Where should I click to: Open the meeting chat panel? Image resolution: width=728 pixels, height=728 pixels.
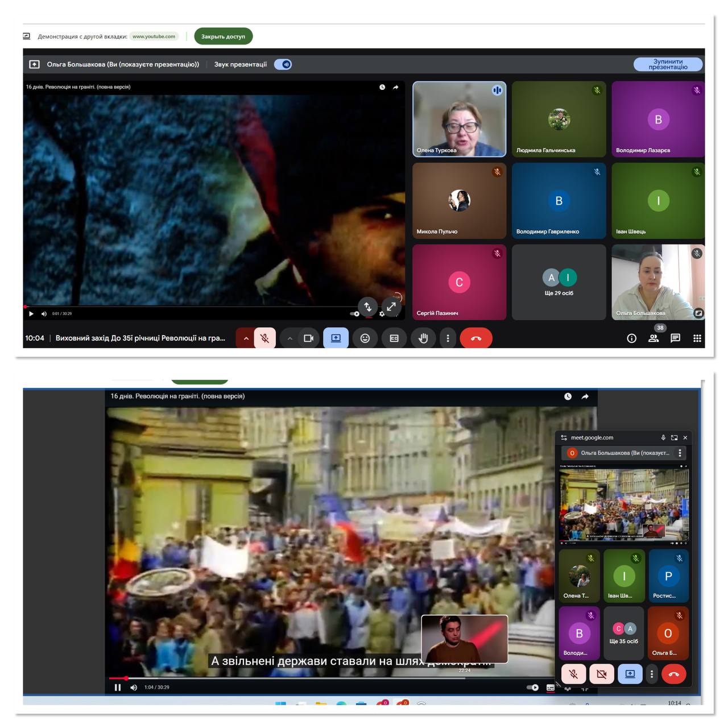(675, 338)
